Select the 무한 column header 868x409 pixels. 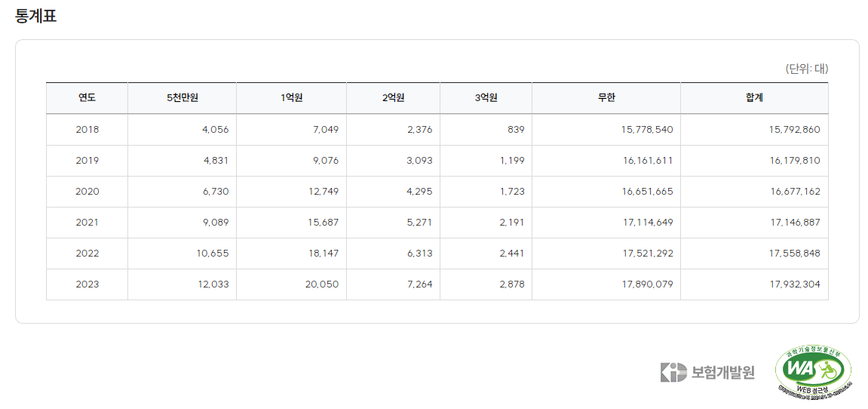pos(606,98)
